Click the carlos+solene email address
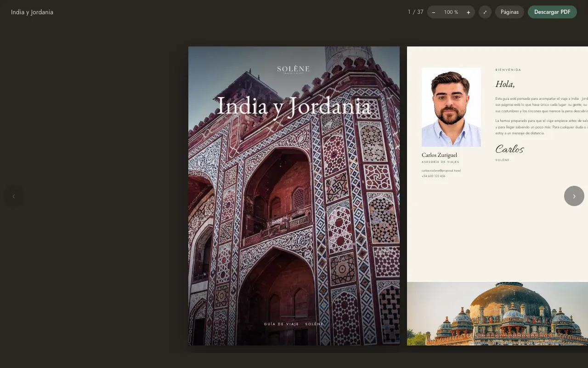Image resolution: width=588 pixels, height=368 pixels. pos(441,171)
